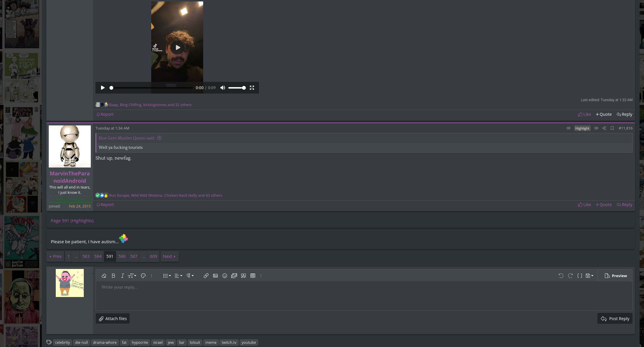Toggle bold formatting in reply editor
The image size is (644, 347).
(x=113, y=276)
